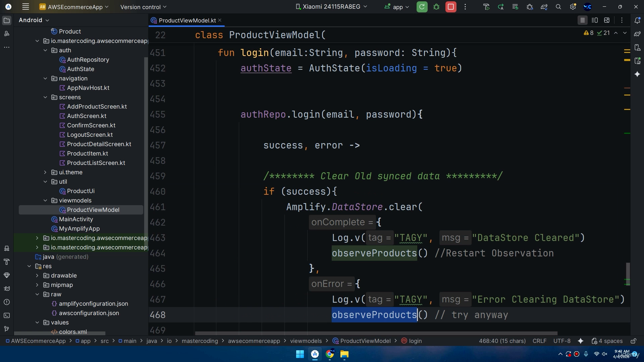
Task: Expand the drawable folder
Action: click(x=37, y=276)
